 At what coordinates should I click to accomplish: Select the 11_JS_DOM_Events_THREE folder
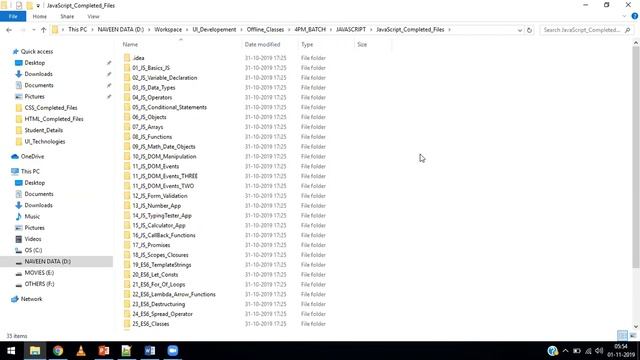165,176
